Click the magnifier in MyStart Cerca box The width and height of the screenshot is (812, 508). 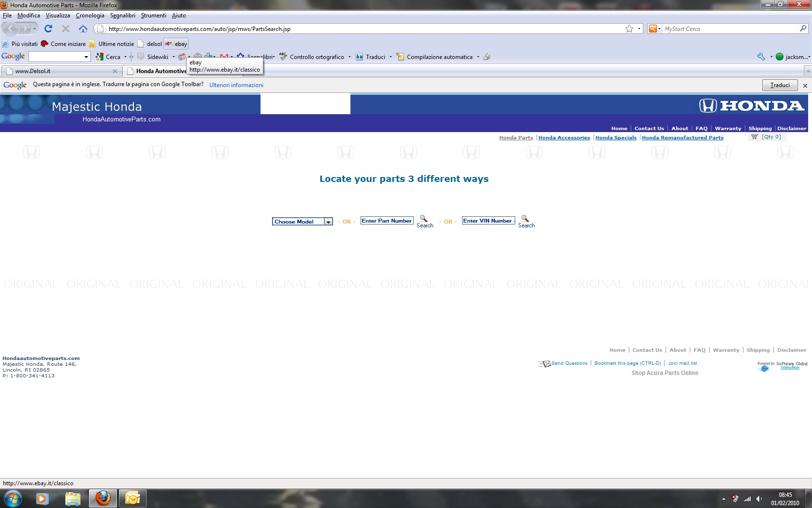click(x=803, y=29)
